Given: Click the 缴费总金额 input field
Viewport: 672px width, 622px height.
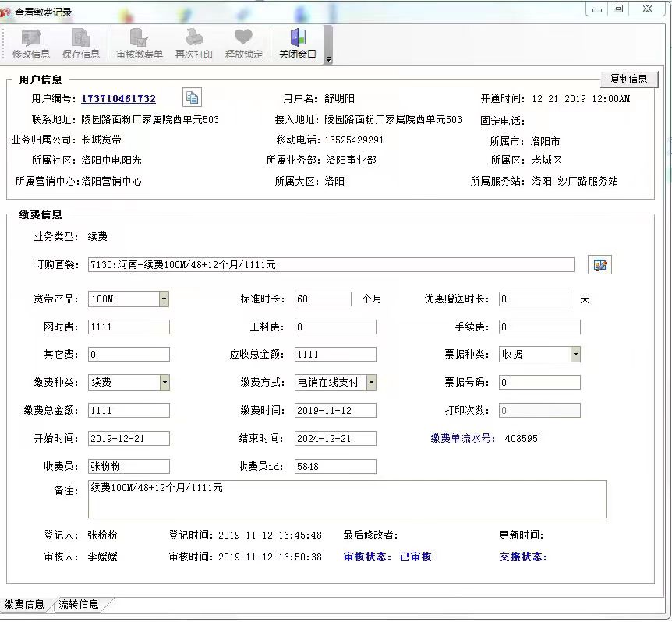Looking at the screenshot, I should click(x=129, y=411).
